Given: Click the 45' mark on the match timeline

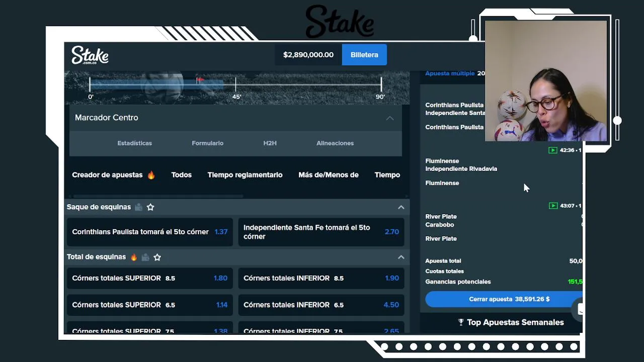Looking at the screenshot, I should (x=236, y=97).
